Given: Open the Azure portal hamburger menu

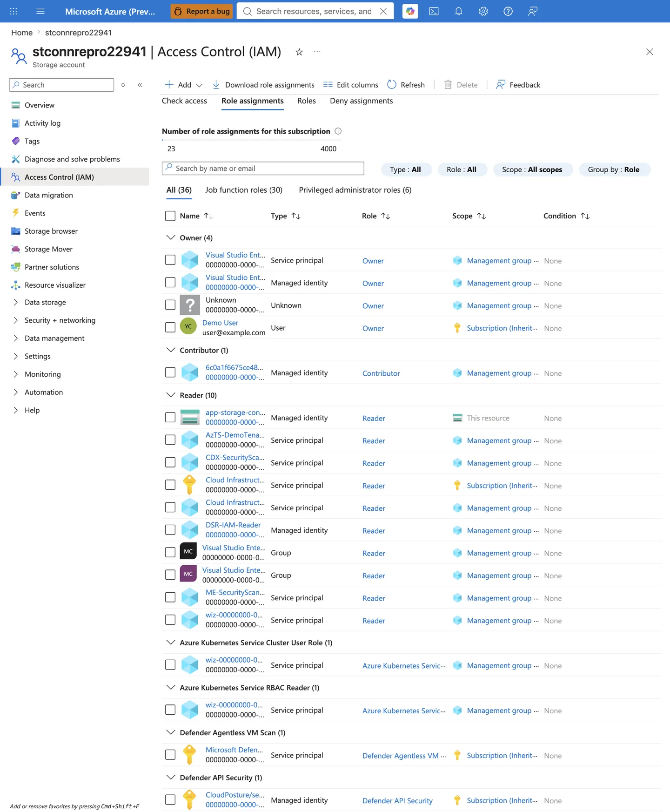Looking at the screenshot, I should (x=40, y=11).
